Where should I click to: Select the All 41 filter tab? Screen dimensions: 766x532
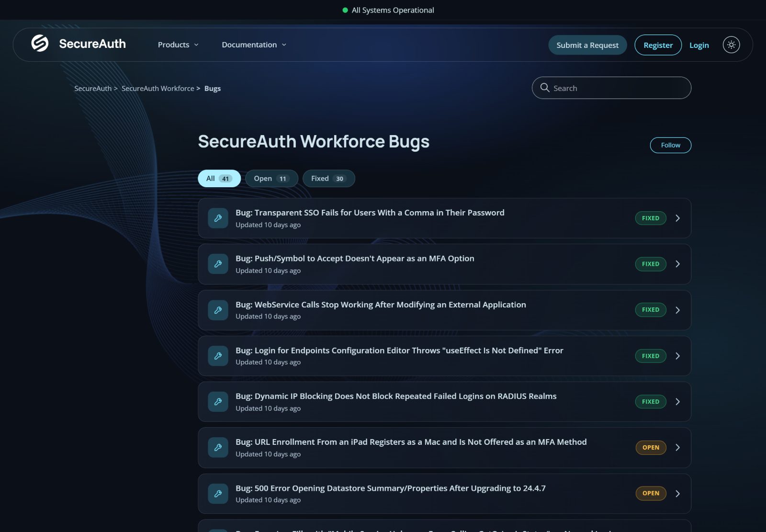click(x=219, y=179)
